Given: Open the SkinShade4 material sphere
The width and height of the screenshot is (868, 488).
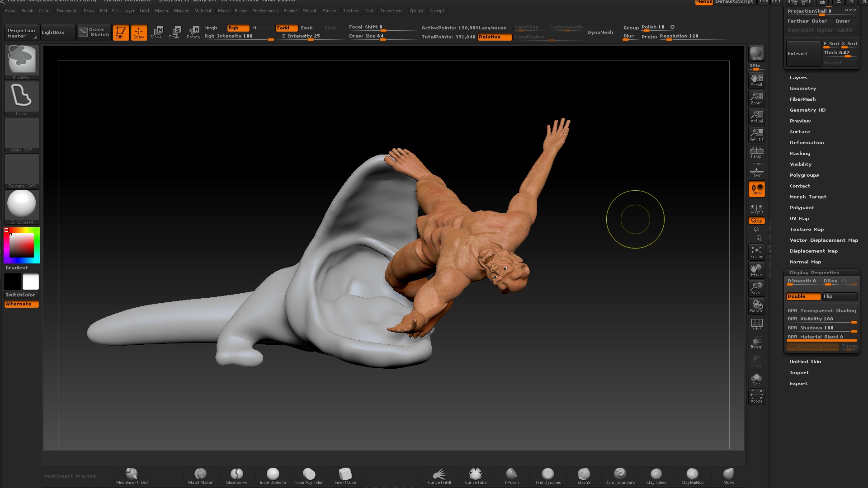Looking at the screenshot, I should tap(22, 207).
